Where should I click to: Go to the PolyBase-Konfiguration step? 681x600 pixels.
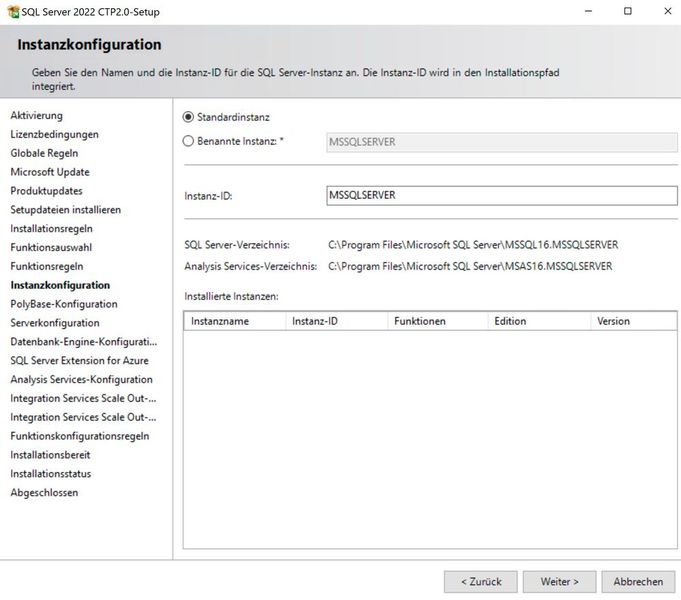pos(64,304)
